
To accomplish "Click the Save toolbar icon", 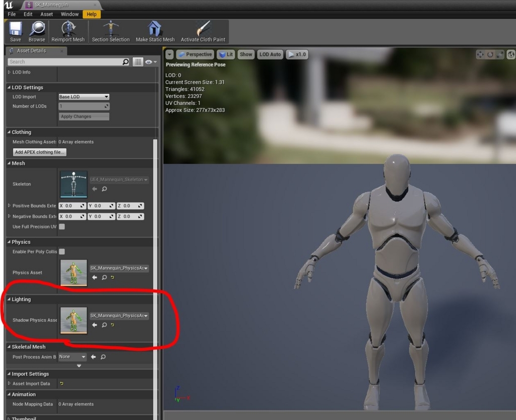I will 16,29.
